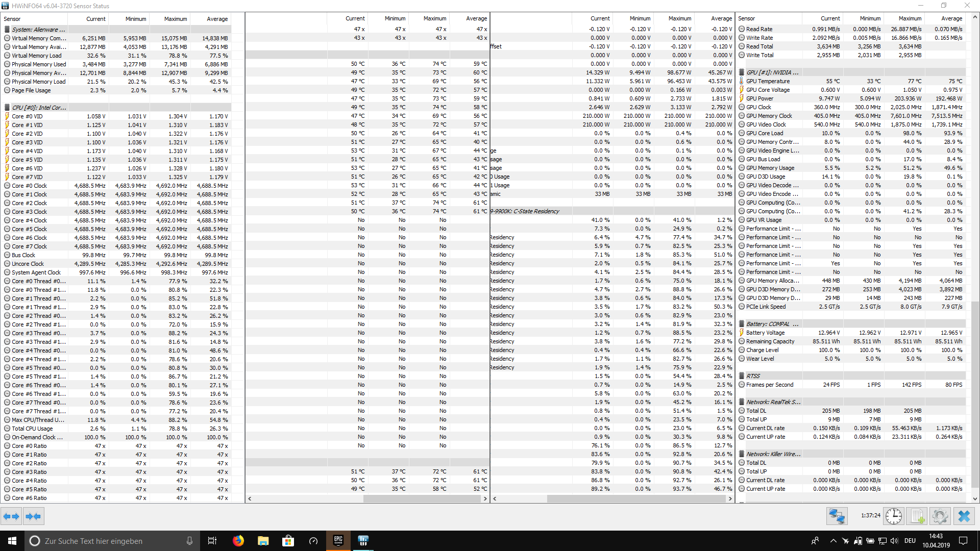Select the GPU Power row
The width and height of the screenshot is (980, 551).
pos(851,98)
